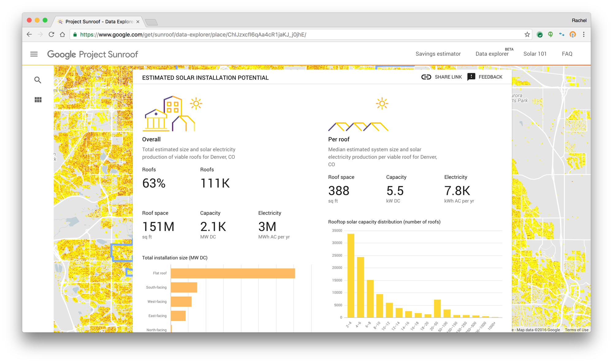Click the feedback speech bubble icon

tap(471, 77)
